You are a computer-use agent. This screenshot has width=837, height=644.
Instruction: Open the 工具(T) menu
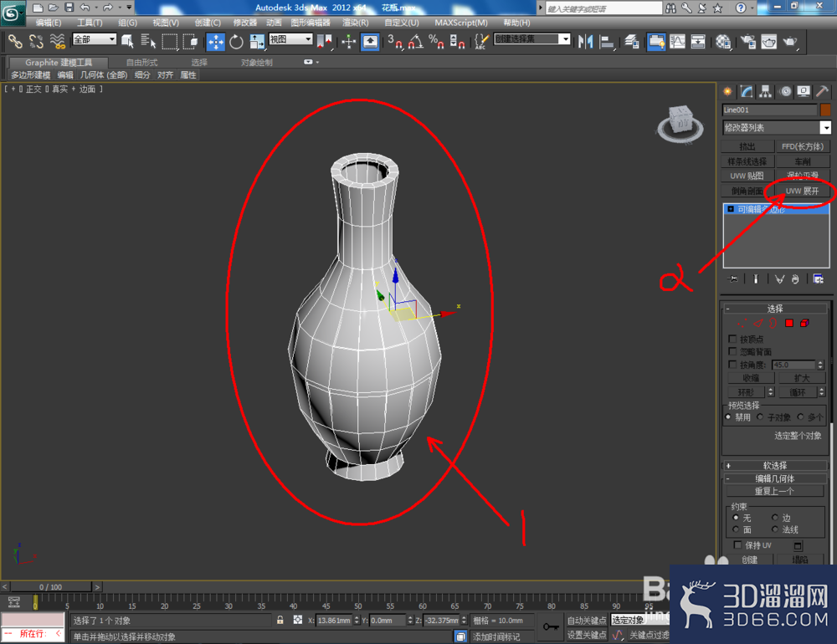[90, 23]
